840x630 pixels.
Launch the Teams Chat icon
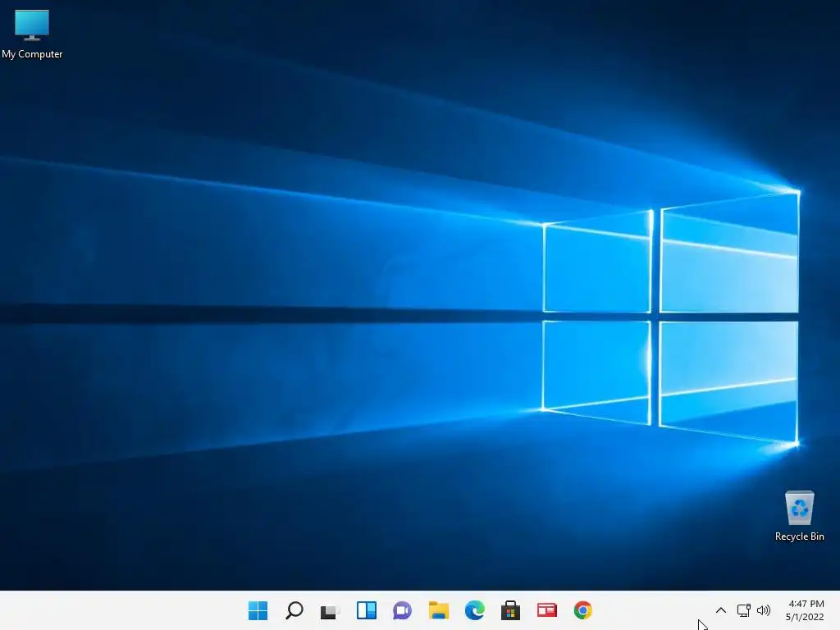click(402, 610)
